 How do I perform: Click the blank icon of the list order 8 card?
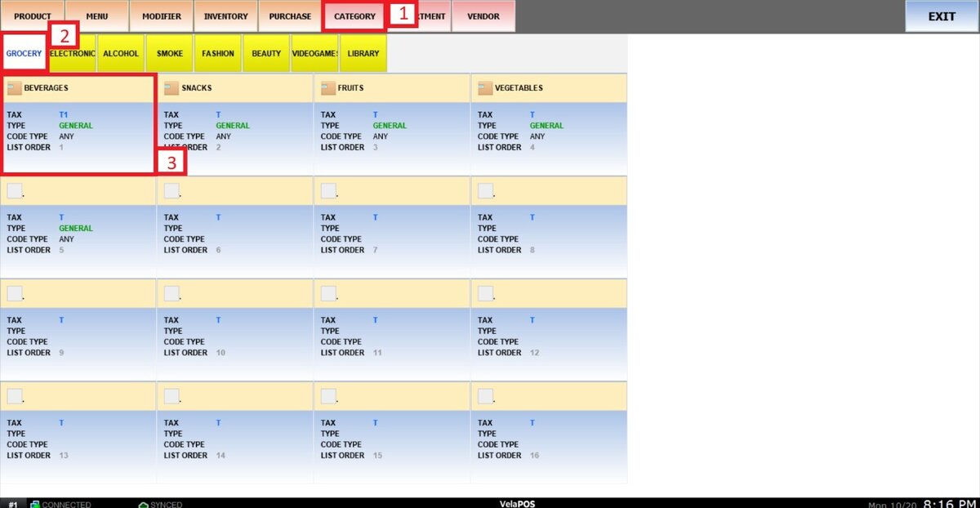pos(485,190)
